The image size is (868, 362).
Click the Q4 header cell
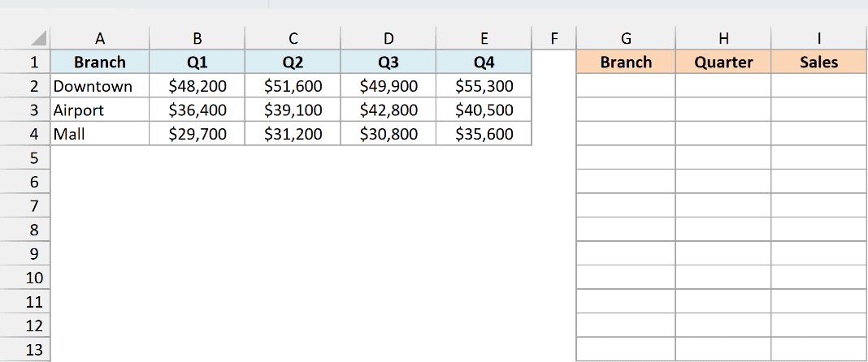point(484,62)
